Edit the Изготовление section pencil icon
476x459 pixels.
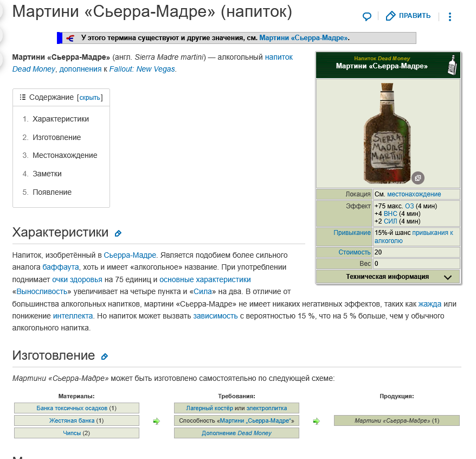(x=105, y=356)
